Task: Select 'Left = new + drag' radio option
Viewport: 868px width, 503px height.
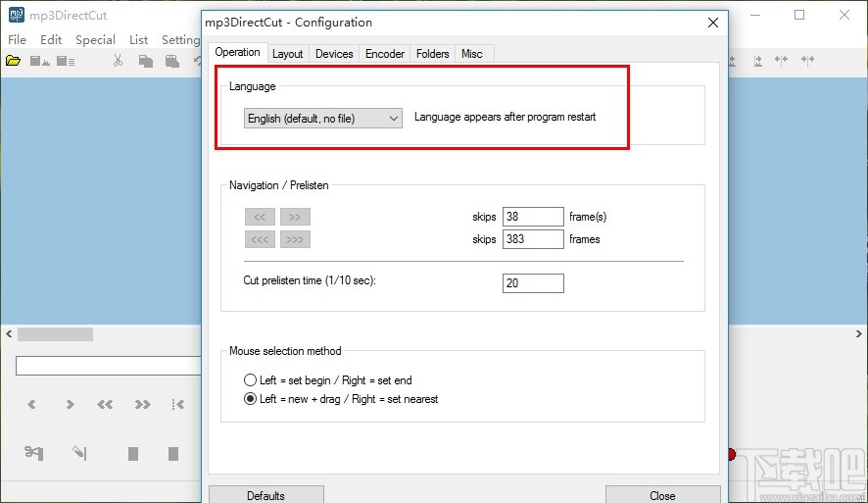Action: (x=341, y=399)
